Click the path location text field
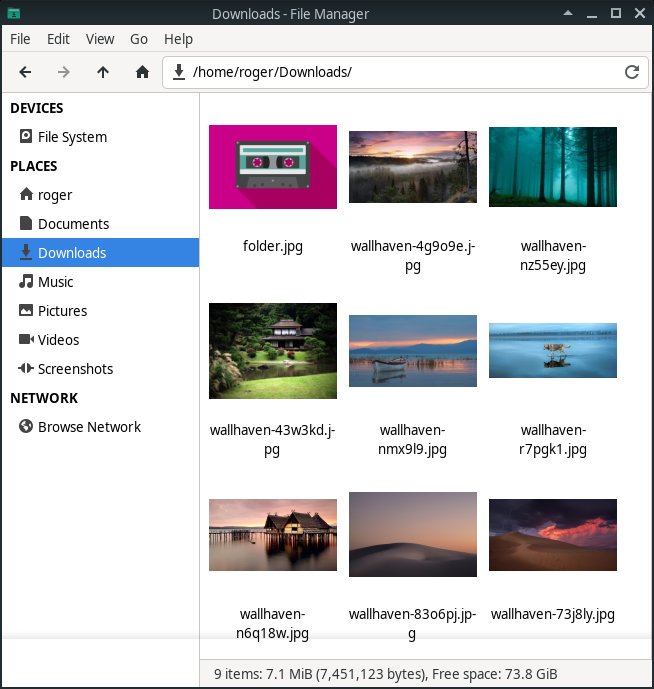The image size is (654, 689). point(400,72)
